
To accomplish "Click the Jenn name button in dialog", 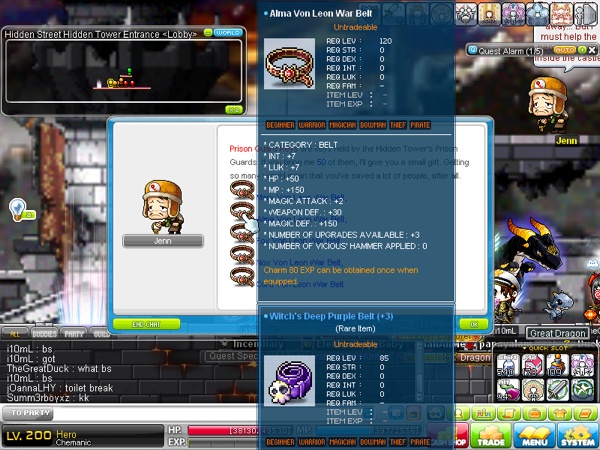I will pyautogui.click(x=163, y=241).
